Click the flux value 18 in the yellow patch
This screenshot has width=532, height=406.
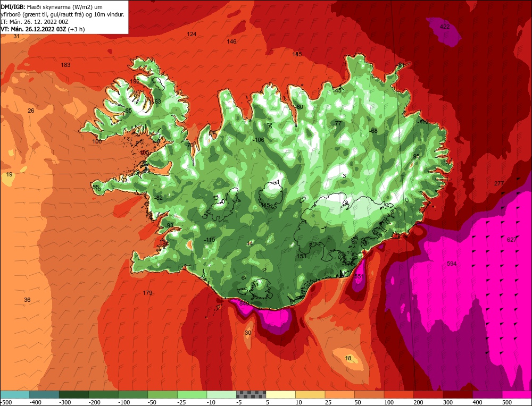[x=348, y=358]
